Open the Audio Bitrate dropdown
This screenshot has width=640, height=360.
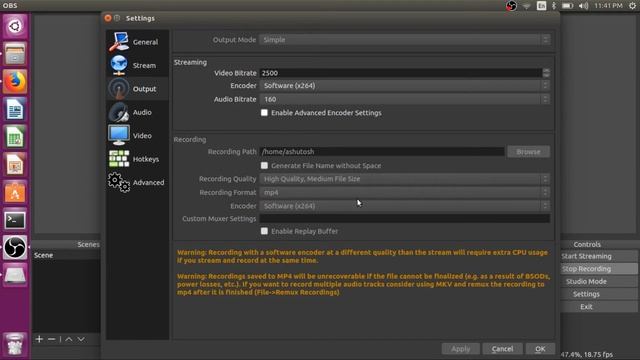click(404, 99)
